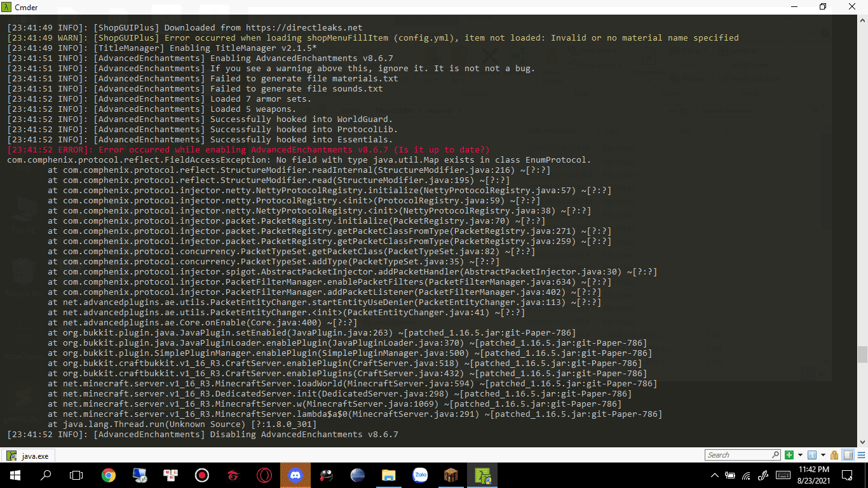Image resolution: width=868 pixels, height=488 pixels.
Task: Toggle the padlock lock-console icon
Action: pyautogui.click(x=834, y=455)
